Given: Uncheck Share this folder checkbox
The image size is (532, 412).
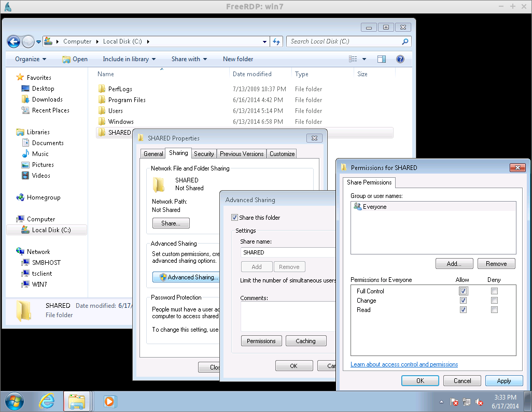Looking at the screenshot, I should [x=234, y=218].
